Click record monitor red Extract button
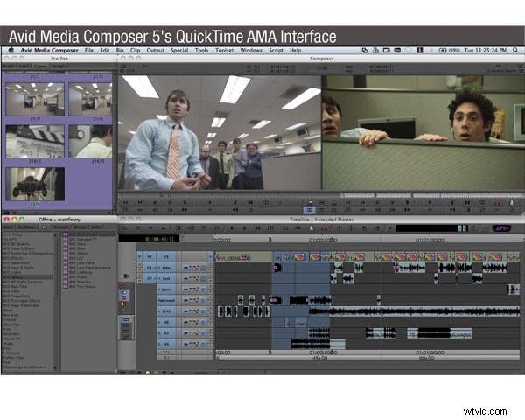Image resolution: width=525 pixels, height=420 pixels. click(497, 203)
